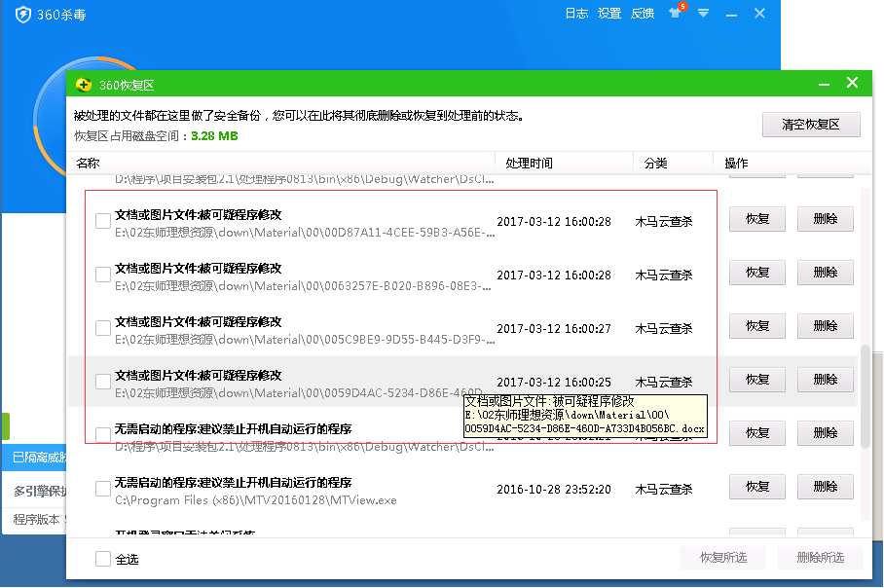Check the 0063257E file row checkbox

point(102,275)
